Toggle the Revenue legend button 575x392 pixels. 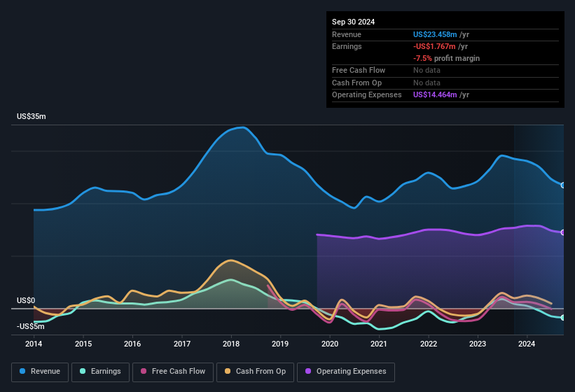click(40, 372)
